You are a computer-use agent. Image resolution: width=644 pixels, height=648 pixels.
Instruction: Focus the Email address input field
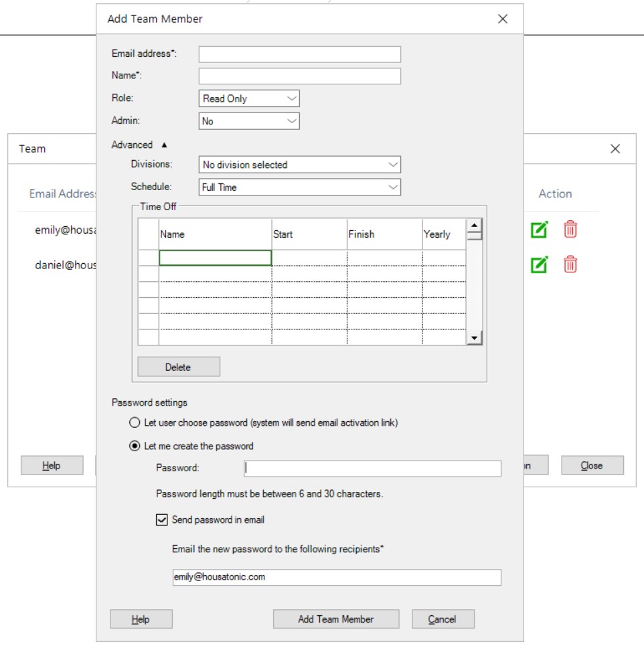[x=299, y=54]
